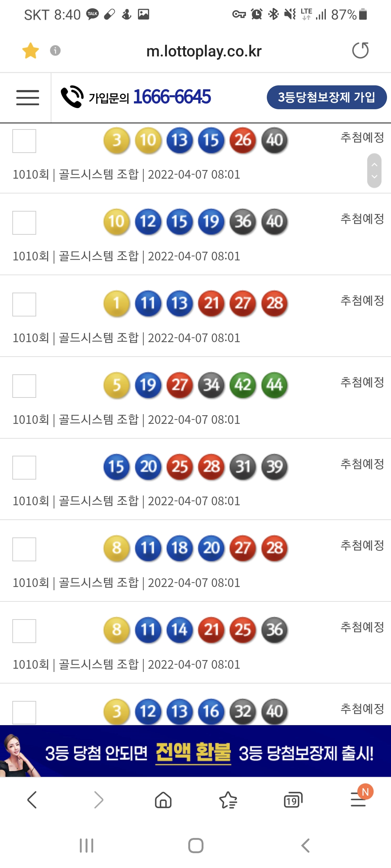Viewport: 391px width, 868px height.
Task: Tap the yellow number 1 lotto ball
Action: point(117,303)
